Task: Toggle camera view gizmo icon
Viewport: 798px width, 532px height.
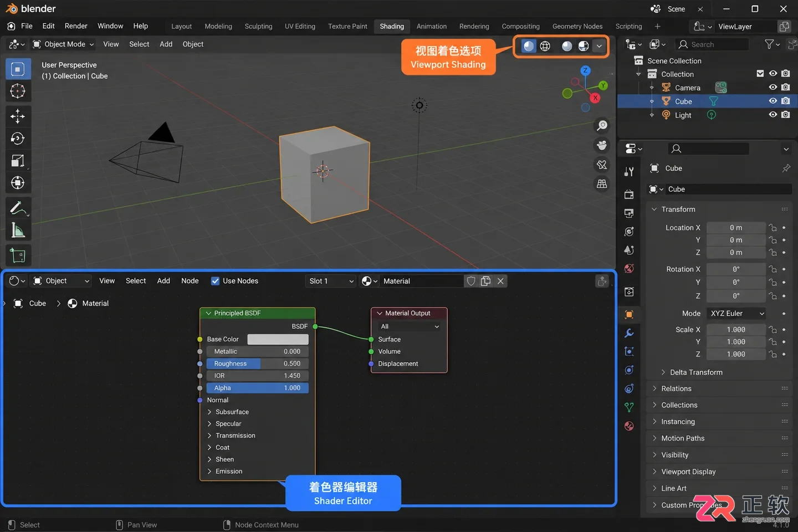Action: (602, 165)
